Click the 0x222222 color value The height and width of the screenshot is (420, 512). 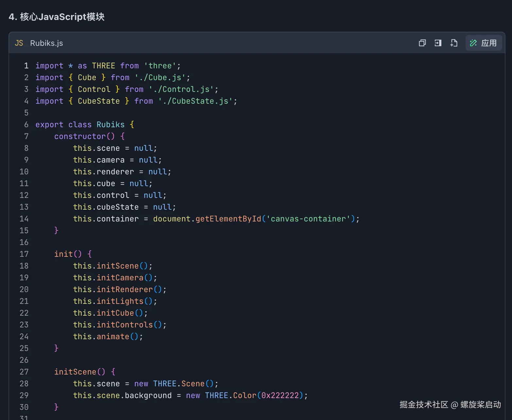pos(281,395)
